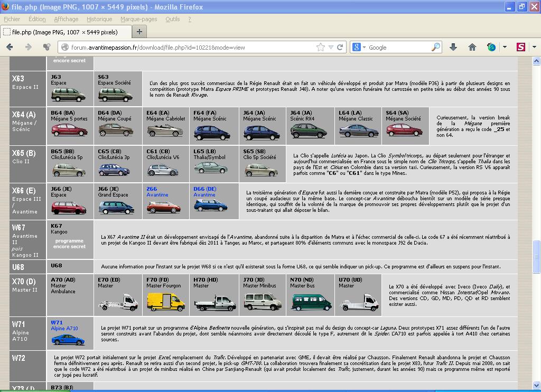This screenshot has height=392, width=541.
Task: Open the URL history dropdown arrow
Action: pyautogui.click(x=331, y=47)
